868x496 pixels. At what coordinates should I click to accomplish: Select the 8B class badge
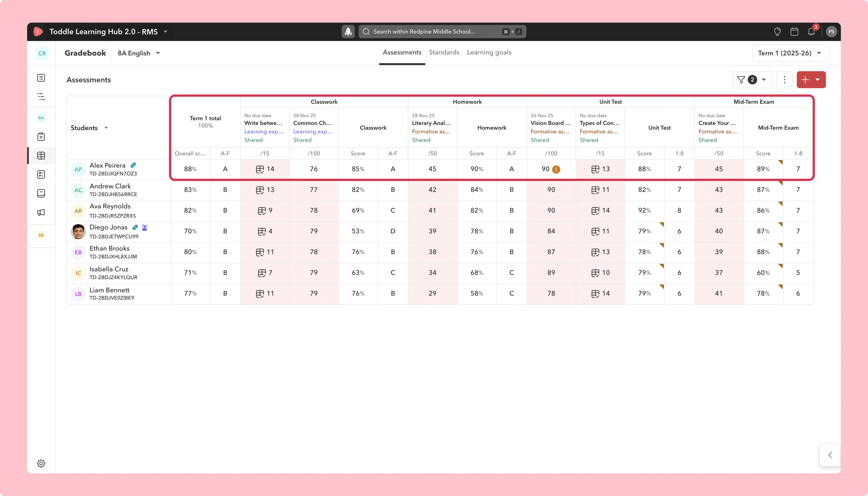pos(41,235)
